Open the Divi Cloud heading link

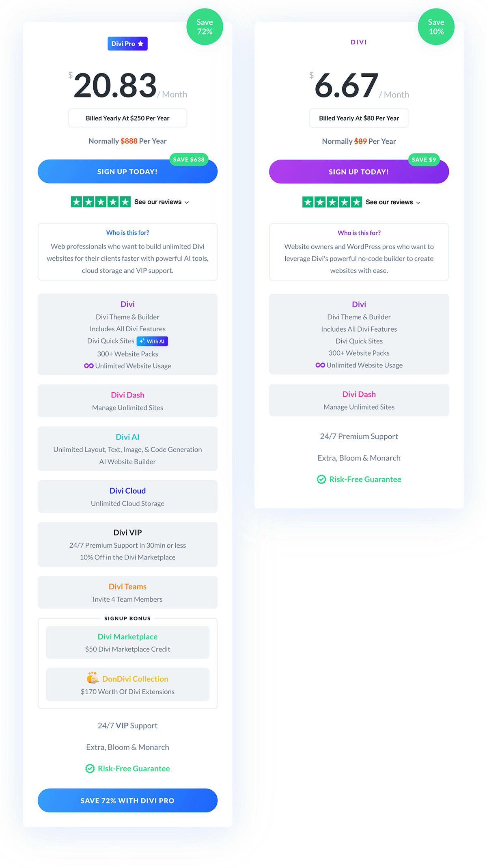click(x=127, y=491)
